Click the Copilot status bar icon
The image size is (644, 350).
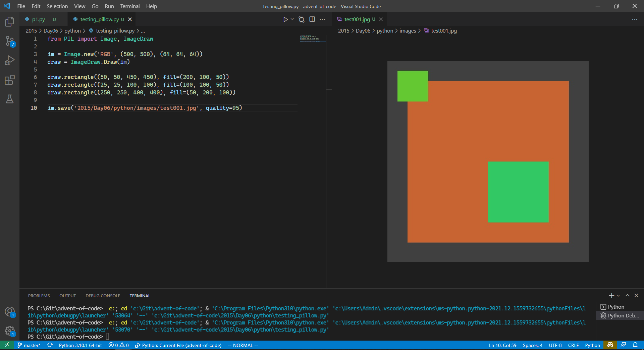tap(610, 345)
